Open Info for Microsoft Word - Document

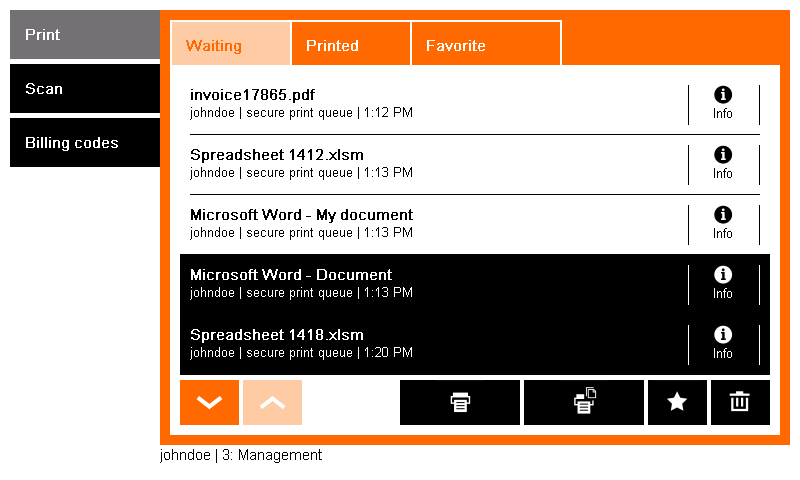[x=723, y=283]
